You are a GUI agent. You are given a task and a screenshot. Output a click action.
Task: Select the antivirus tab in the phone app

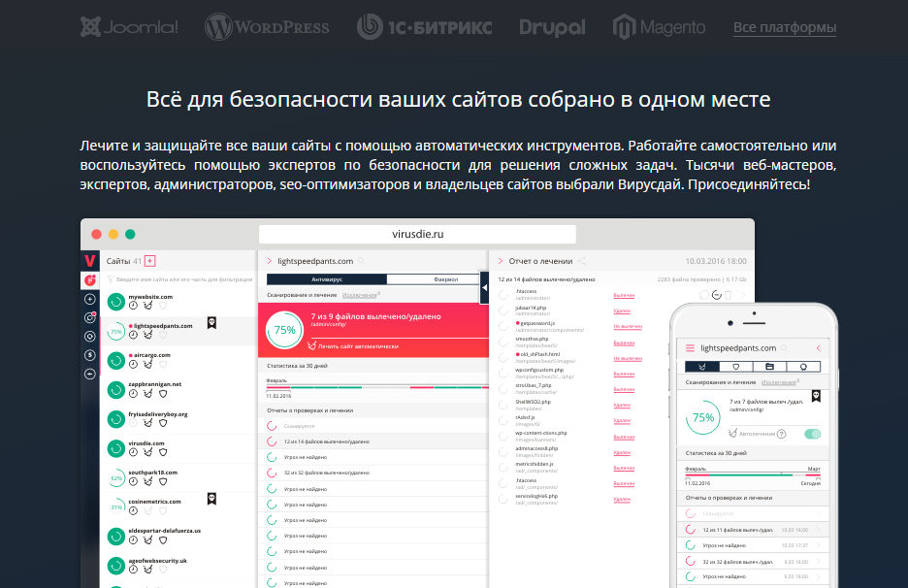click(701, 367)
